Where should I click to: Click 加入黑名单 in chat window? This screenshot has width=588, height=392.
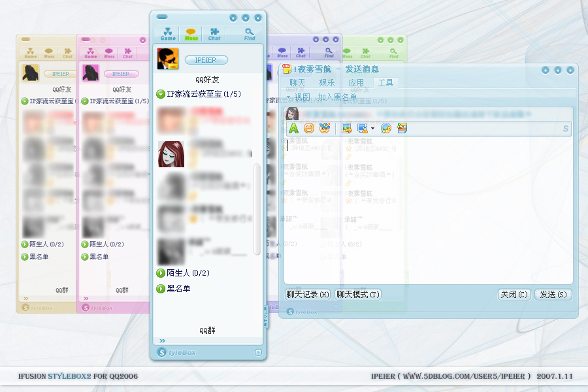click(337, 97)
